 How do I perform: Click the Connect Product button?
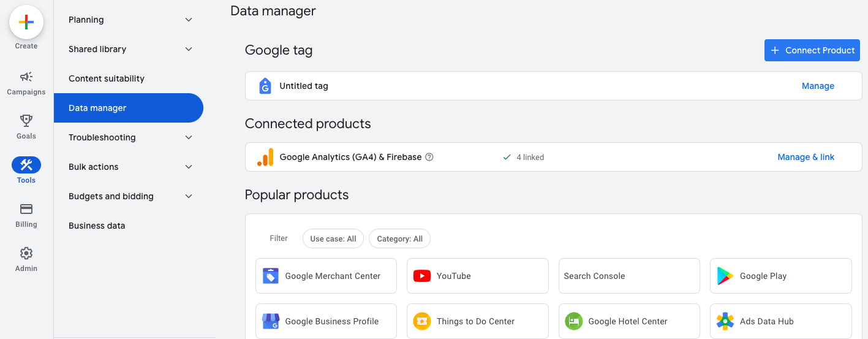click(812, 50)
